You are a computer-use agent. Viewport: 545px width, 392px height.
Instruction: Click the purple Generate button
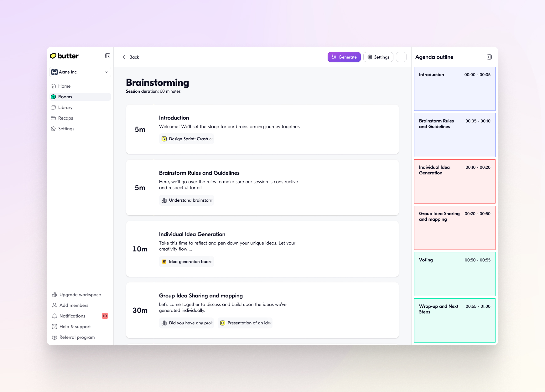(x=344, y=57)
